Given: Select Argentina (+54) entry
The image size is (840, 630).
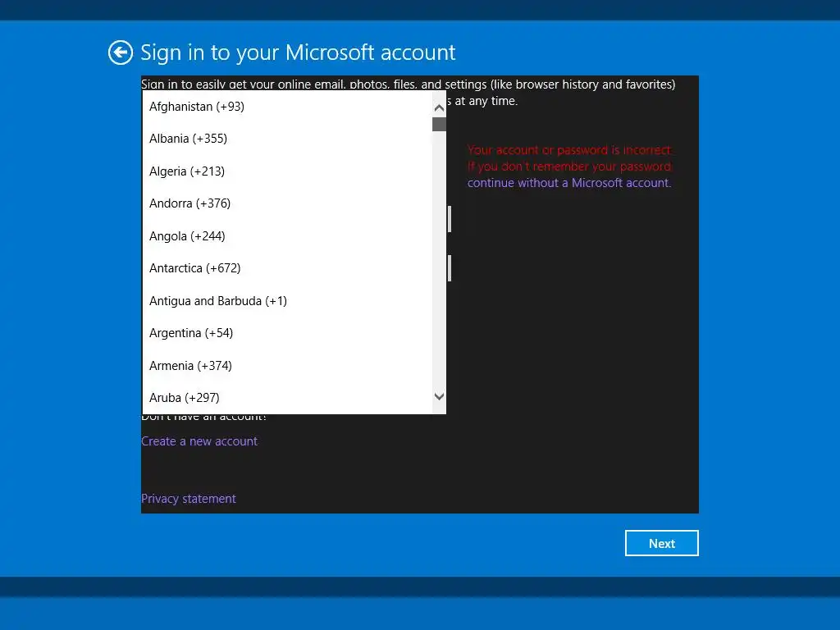Looking at the screenshot, I should coord(287,333).
